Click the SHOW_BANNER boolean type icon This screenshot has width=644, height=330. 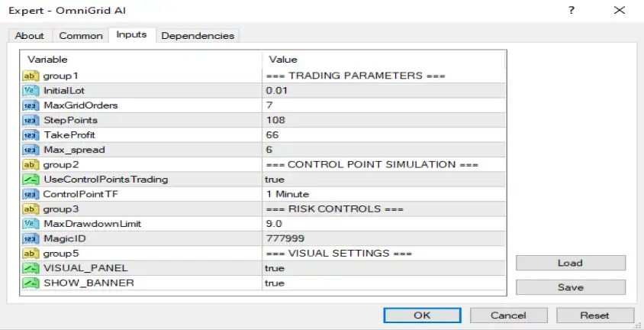point(31,283)
